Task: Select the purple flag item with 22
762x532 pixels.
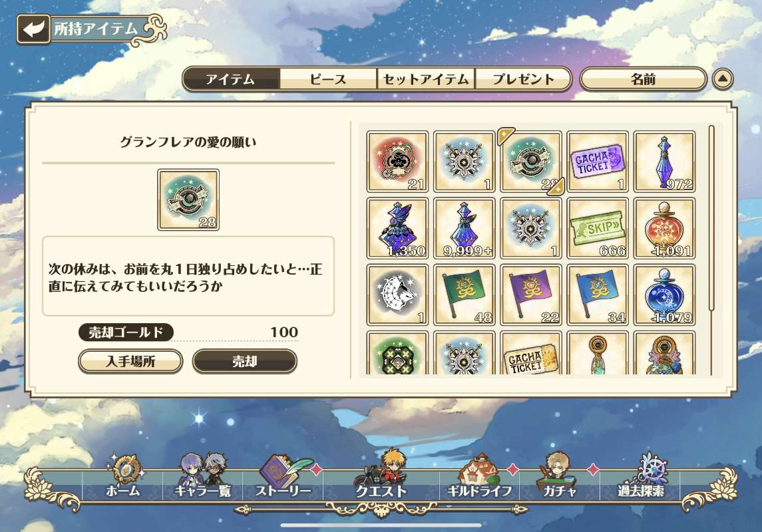Action: coord(530,295)
